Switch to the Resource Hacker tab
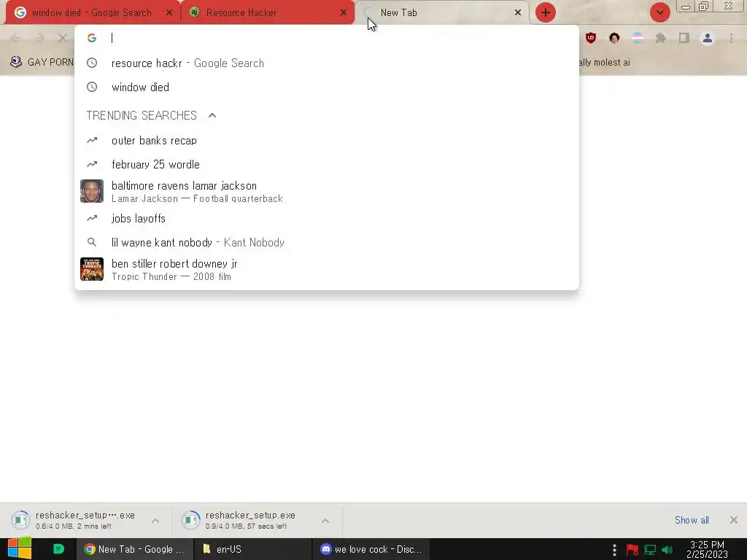Screen dimensions: 747x560 tap(267, 13)
